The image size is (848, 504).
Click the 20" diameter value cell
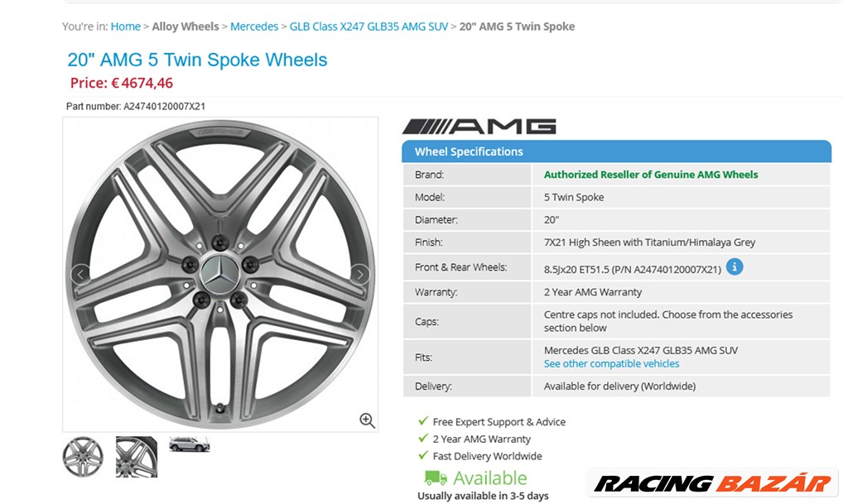pos(681,220)
